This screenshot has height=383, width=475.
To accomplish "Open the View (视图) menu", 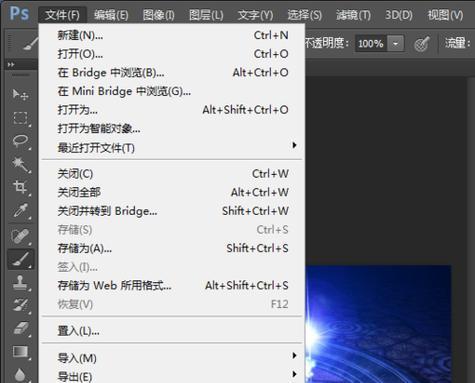I will coord(445,15).
